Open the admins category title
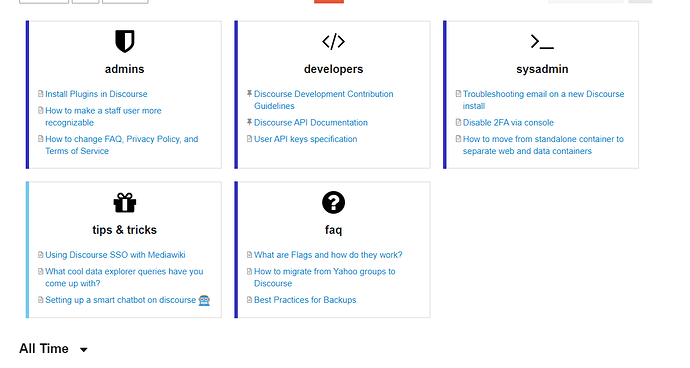This screenshot has width=690, height=368. (x=125, y=69)
